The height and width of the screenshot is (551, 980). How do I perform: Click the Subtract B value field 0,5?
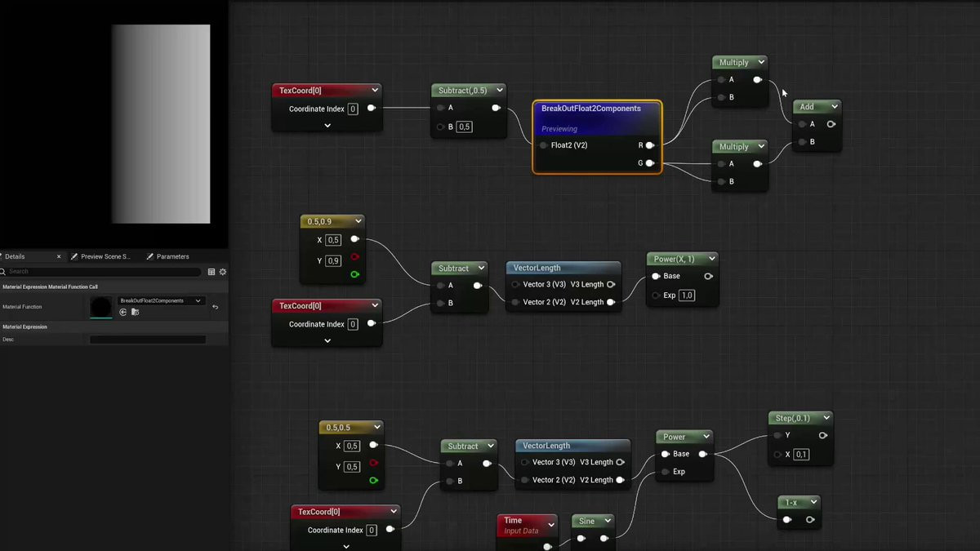click(464, 127)
